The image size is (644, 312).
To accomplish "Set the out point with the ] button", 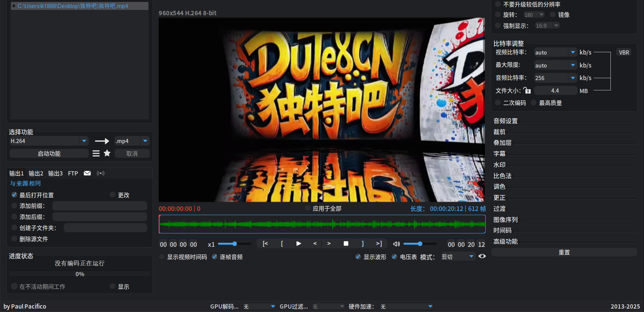I will [362, 244].
